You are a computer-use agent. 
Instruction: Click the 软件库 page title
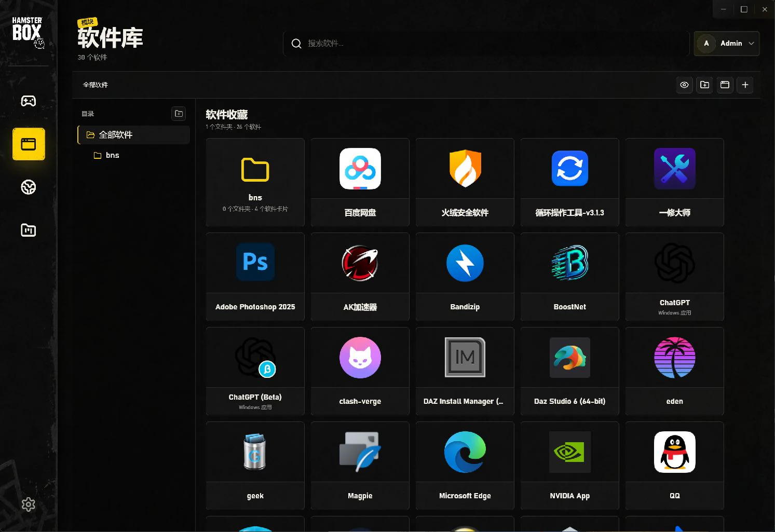110,38
